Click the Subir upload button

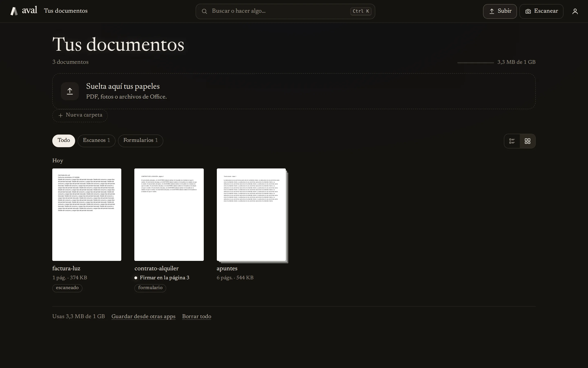point(500,11)
